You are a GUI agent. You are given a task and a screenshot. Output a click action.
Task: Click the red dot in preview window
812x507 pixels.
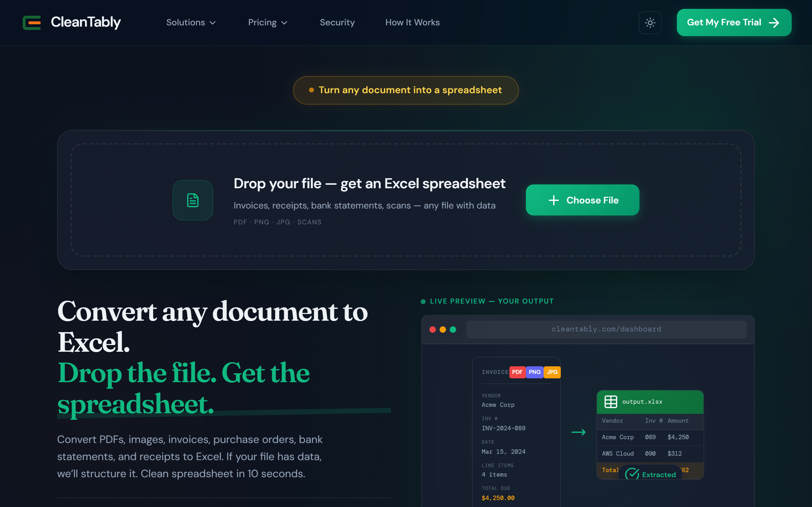[433, 330]
